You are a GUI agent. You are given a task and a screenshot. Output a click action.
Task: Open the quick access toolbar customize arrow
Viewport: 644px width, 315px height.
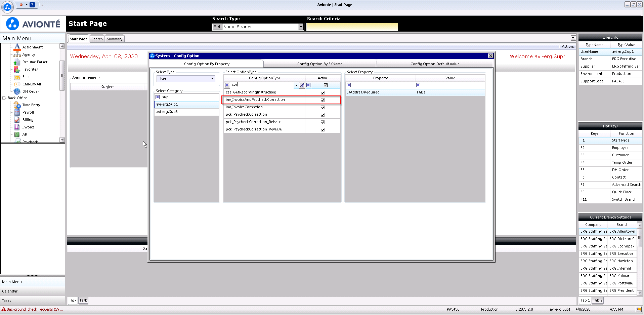pos(42,5)
